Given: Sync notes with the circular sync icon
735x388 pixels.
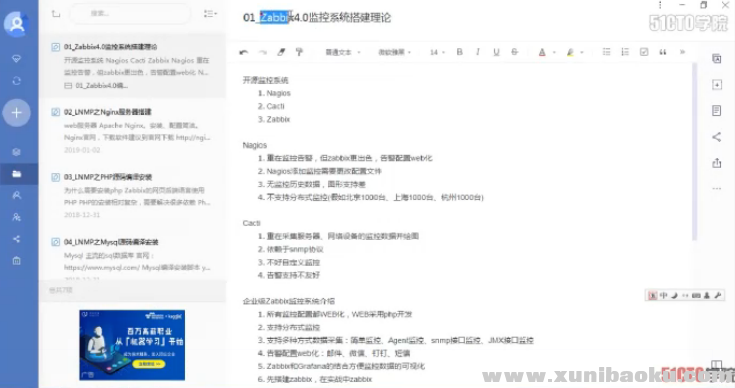Looking at the screenshot, I should coord(16,81).
